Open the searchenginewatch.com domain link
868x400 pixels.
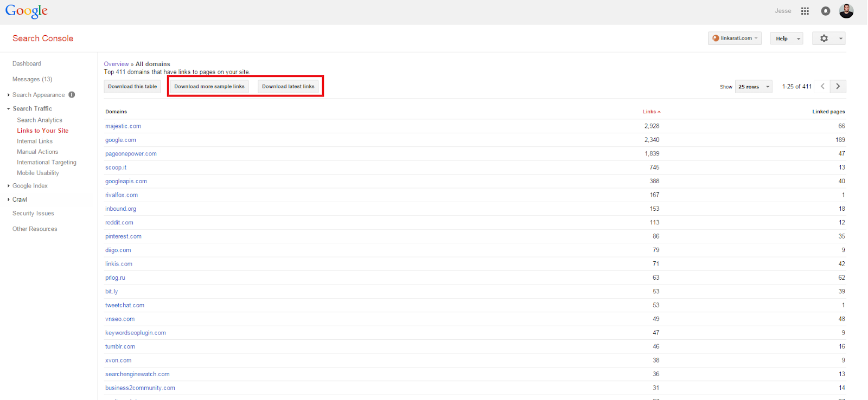[x=137, y=375]
